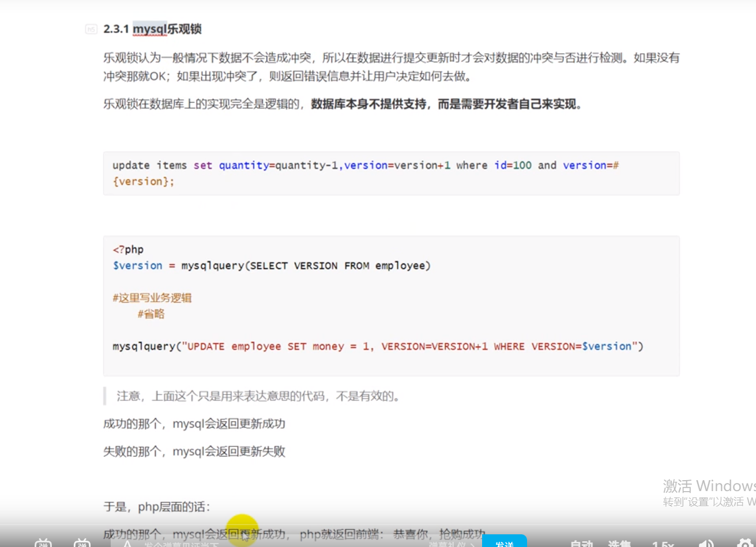The width and height of the screenshot is (756, 547).
Task: Click the H5 heading marker icon
Action: point(91,29)
